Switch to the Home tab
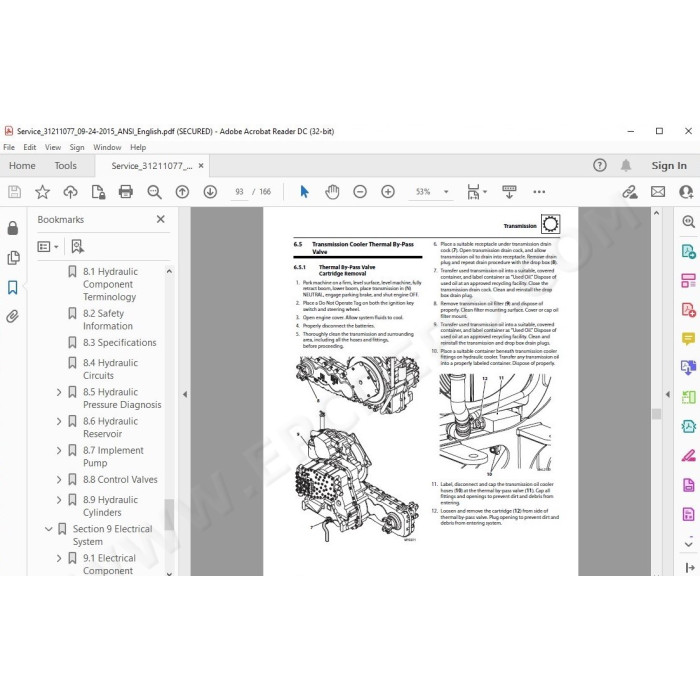Viewport: 700px width, 700px height. tap(22, 166)
